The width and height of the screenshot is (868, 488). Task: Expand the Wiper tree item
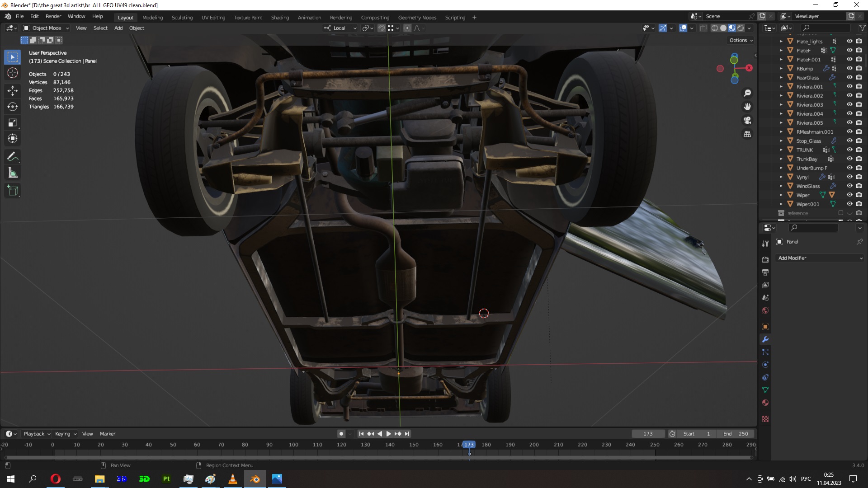point(781,195)
